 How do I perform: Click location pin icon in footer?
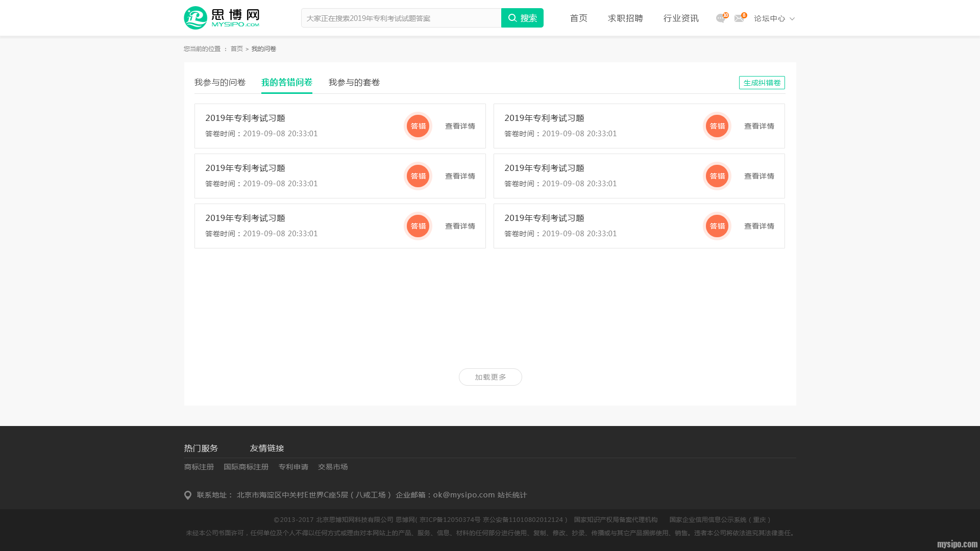click(x=188, y=495)
